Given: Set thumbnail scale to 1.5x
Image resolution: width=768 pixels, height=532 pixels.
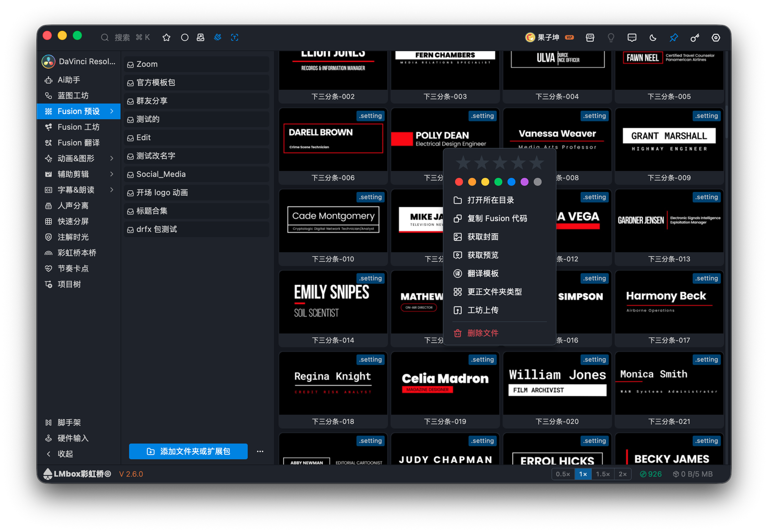Looking at the screenshot, I should [x=603, y=474].
